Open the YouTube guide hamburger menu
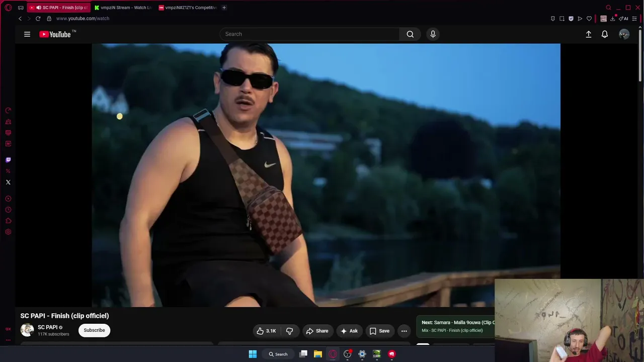The image size is (644, 362). click(x=27, y=34)
